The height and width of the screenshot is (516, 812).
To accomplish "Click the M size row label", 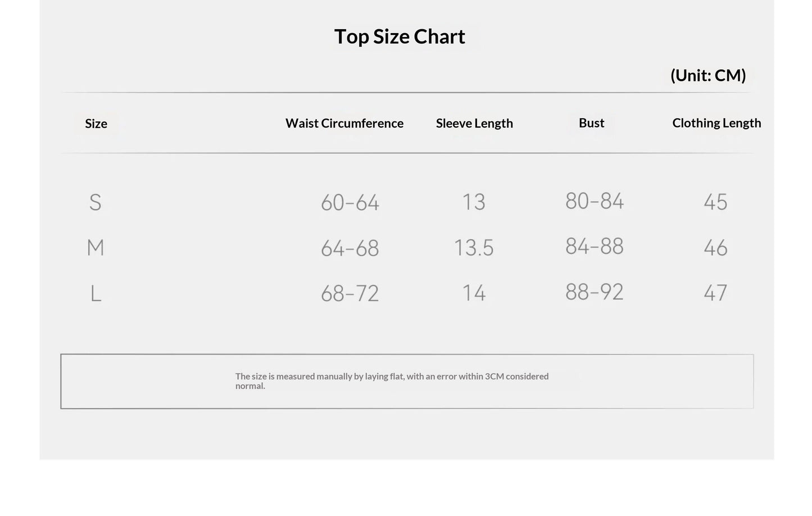I will tap(96, 248).
